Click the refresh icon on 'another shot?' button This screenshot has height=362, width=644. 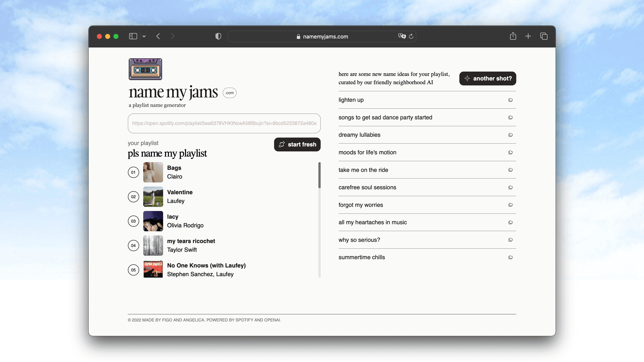tap(467, 78)
